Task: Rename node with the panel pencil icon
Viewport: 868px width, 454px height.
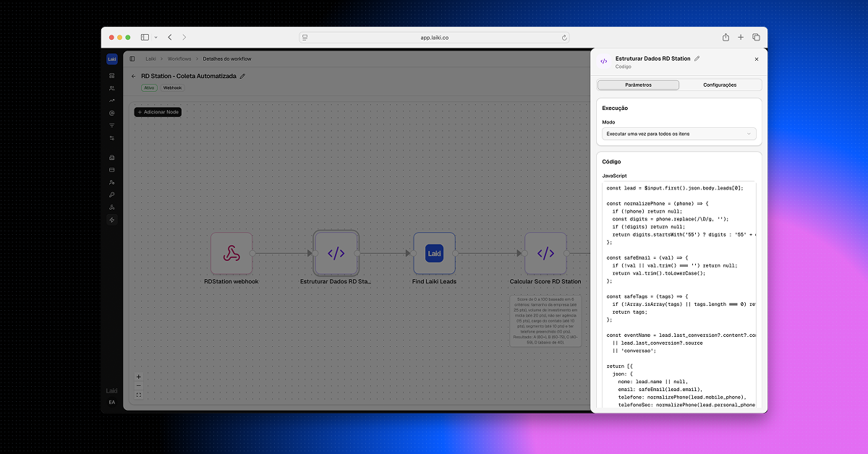Action: pos(697,59)
